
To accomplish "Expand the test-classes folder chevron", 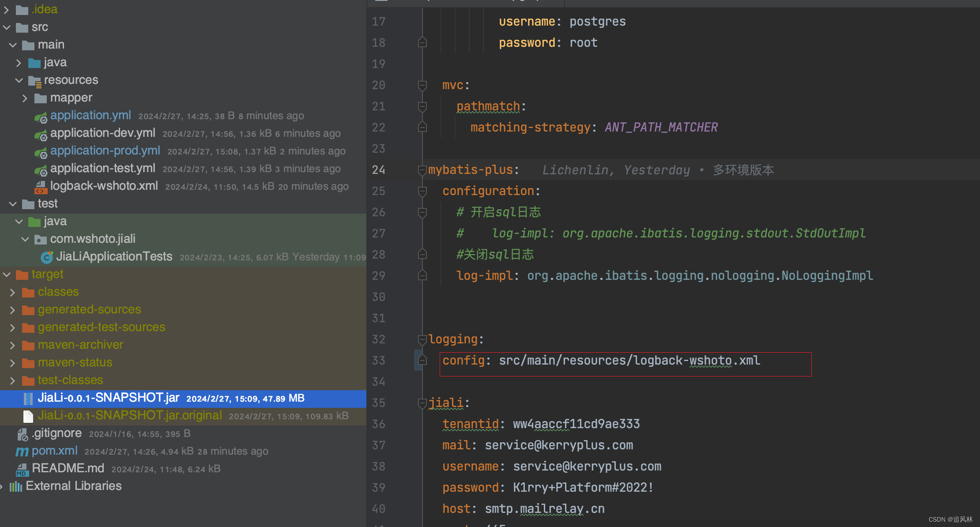I will tap(13, 380).
